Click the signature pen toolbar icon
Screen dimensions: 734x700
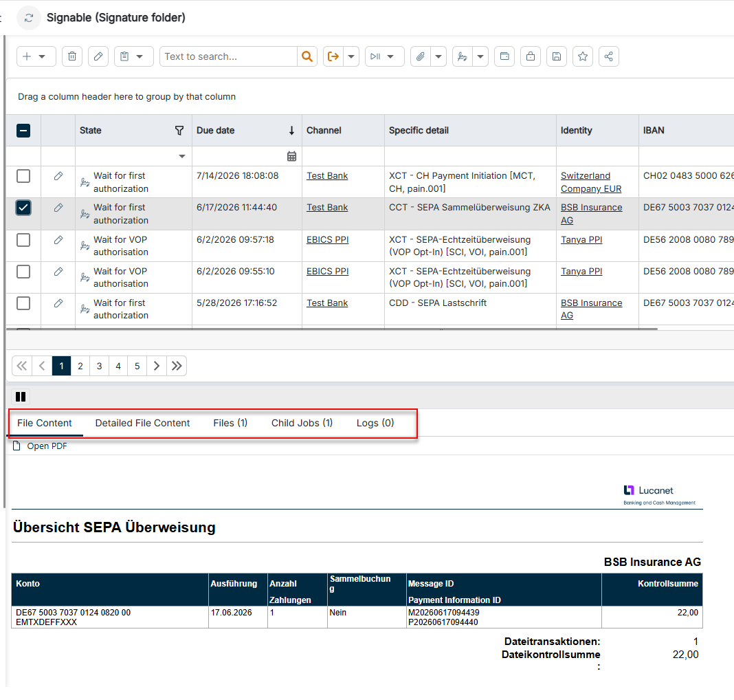pyautogui.click(x=463, y=56)
